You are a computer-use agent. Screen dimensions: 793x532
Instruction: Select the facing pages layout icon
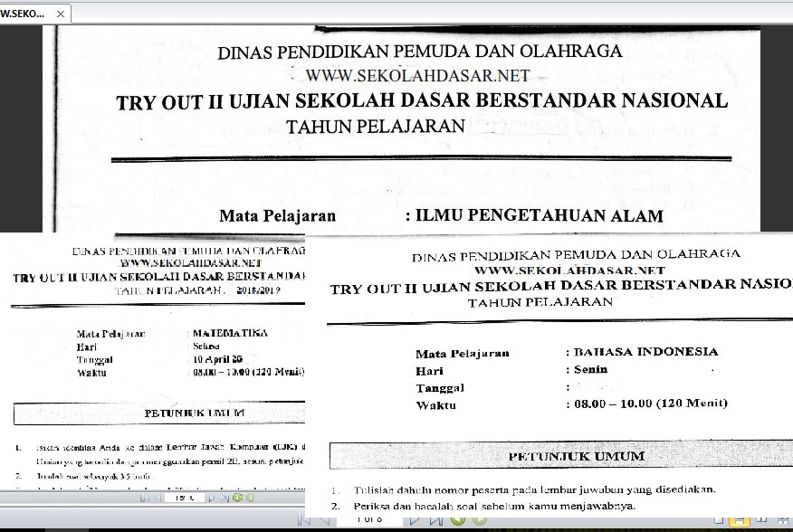pyautogui.click(x=762, y=521)
